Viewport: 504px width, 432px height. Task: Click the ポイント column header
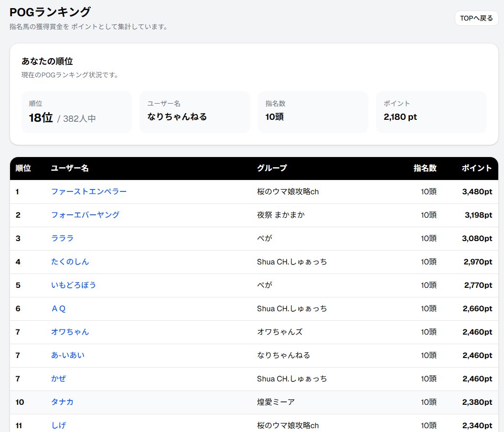point(477,168)
